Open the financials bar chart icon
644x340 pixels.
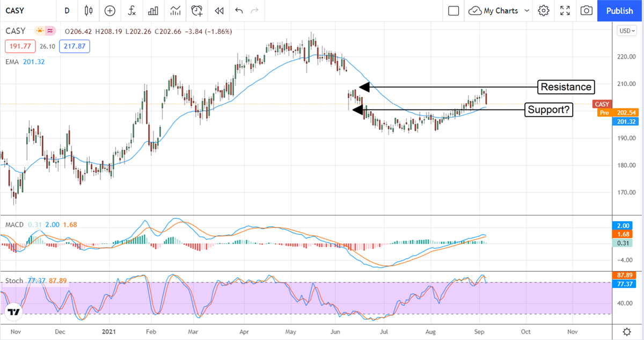point(153,11)
